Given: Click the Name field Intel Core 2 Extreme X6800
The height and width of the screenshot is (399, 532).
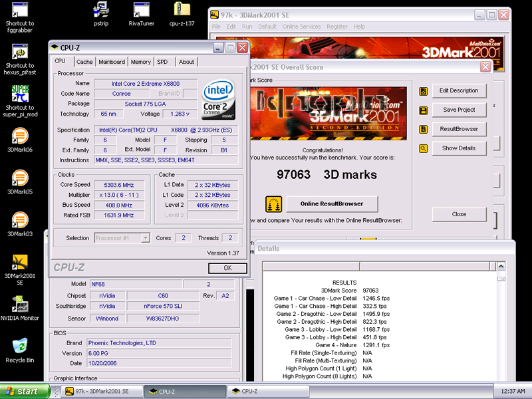Looking at the screenshot, I should (x=146, y=84).
